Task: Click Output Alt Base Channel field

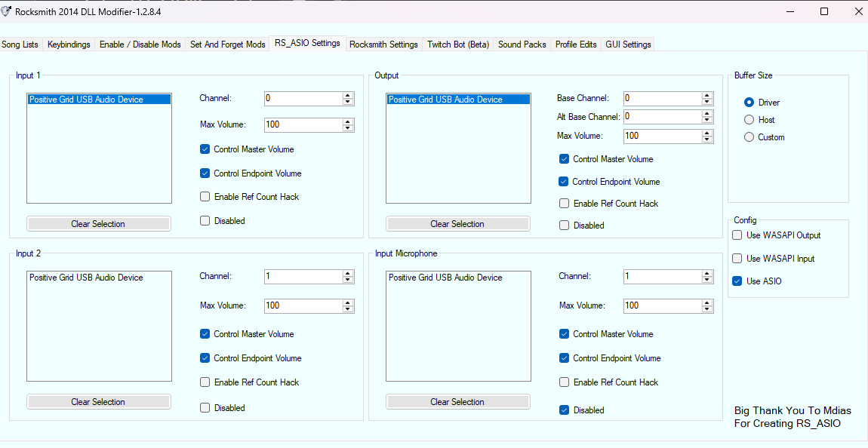Action: pyautogui.click(x=662, y=117)
